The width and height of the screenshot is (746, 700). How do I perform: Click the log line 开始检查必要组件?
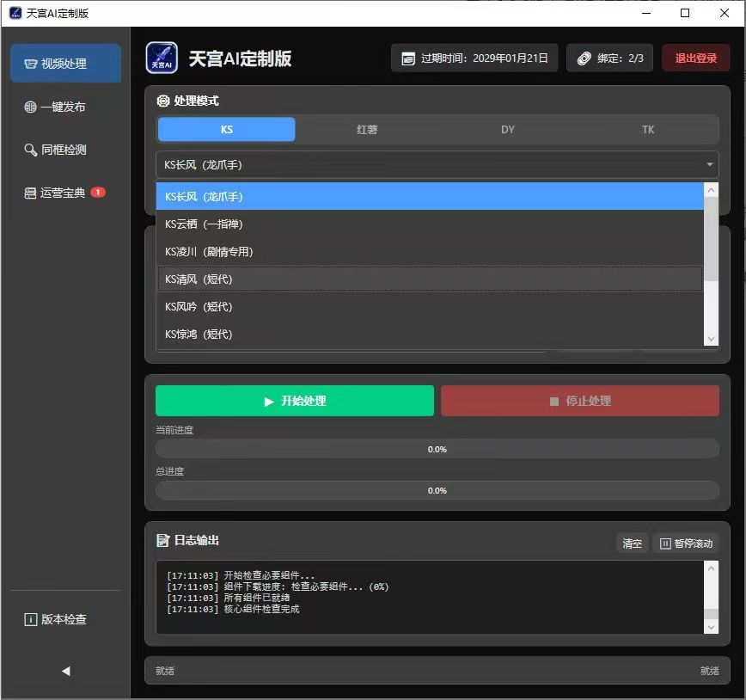pos(241,575)
